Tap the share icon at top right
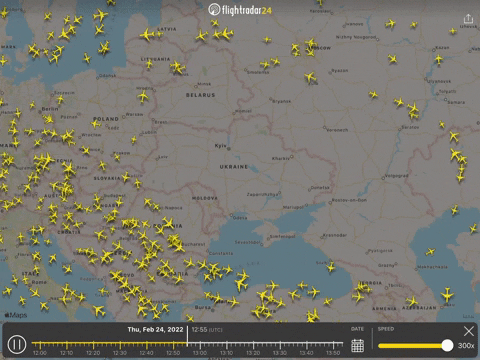 (468, 18)
